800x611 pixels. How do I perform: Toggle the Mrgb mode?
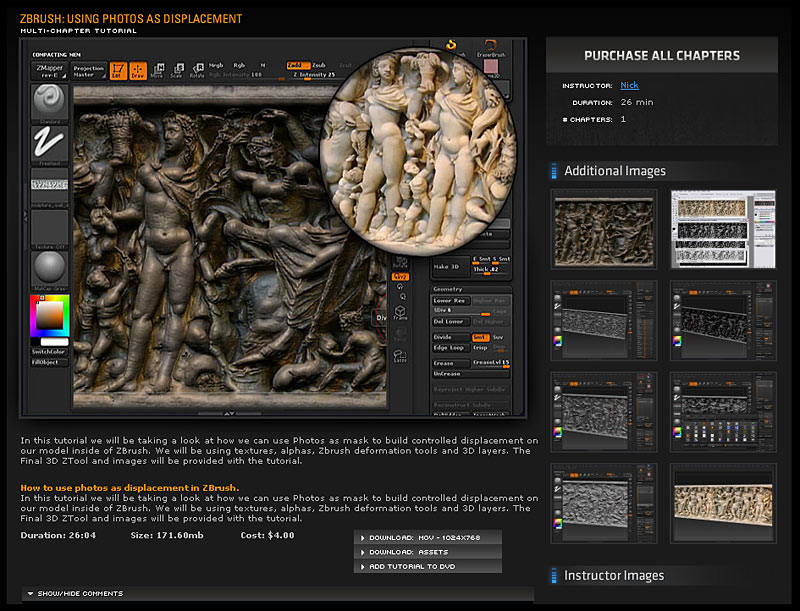216,65
